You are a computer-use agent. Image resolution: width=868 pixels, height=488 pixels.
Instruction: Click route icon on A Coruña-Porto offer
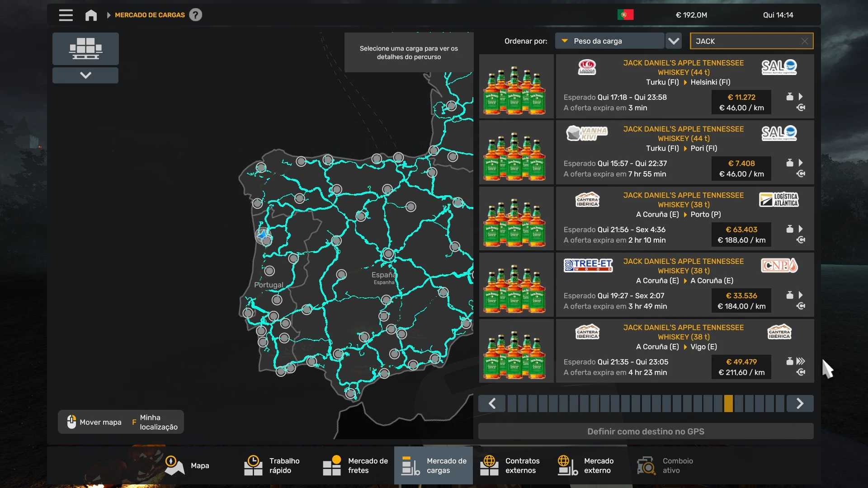click(x=801, y=240)
